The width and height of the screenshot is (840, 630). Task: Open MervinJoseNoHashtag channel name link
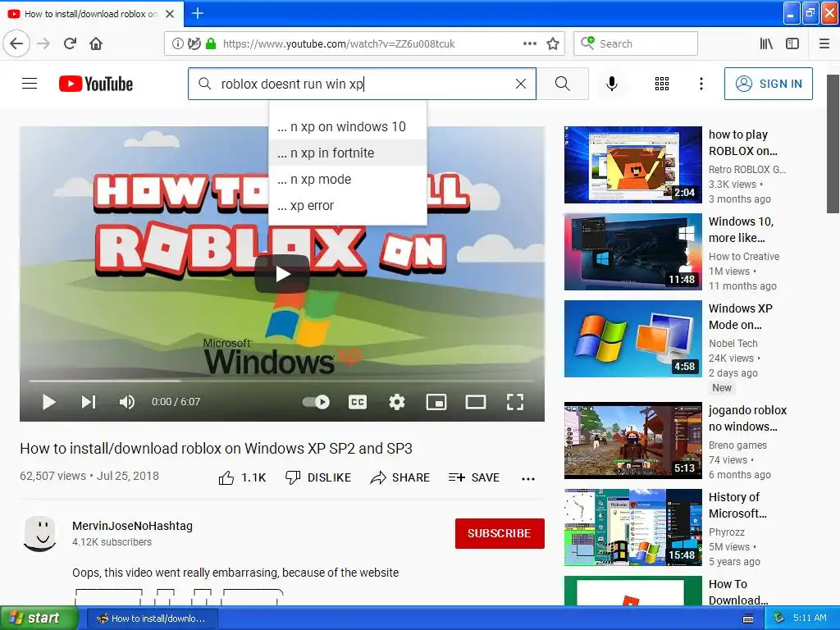point(132,526)
